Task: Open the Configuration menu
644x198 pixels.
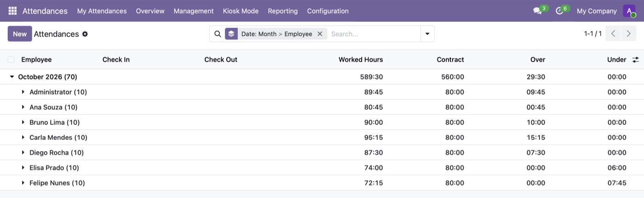Action: (328, 11)
